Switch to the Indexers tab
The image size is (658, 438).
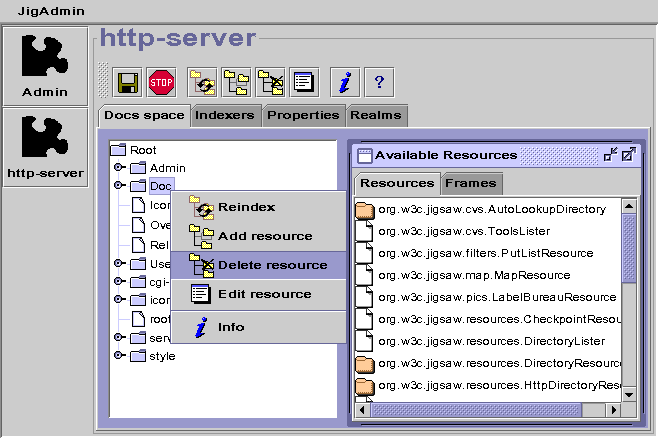[225, 115]
